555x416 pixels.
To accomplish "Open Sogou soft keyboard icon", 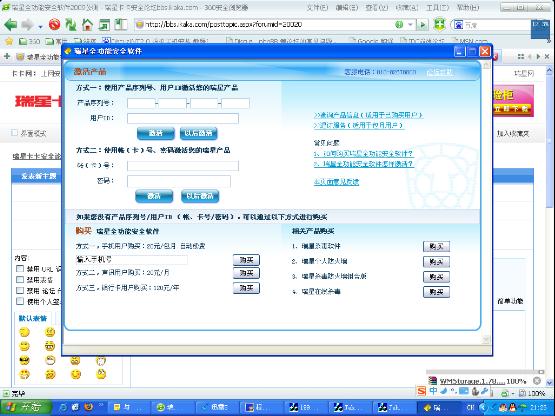I will pyautogui.click(x=463, y=391).
